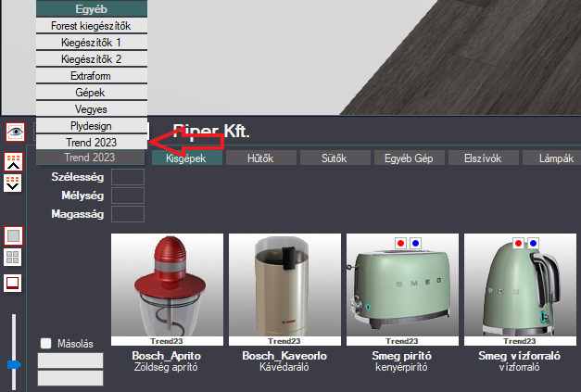581x392 pixels.
Task: Click the kenyérpirító caption text
Action: pos(401,367)
